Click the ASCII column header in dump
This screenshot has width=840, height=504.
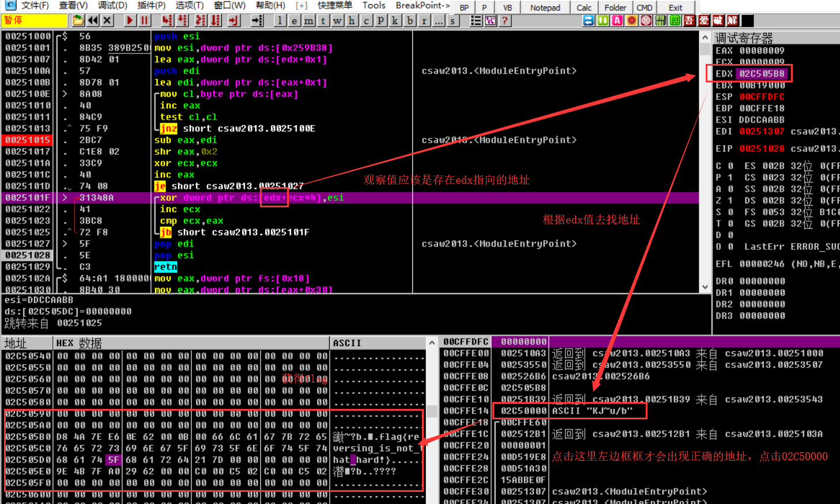(378, 343)
